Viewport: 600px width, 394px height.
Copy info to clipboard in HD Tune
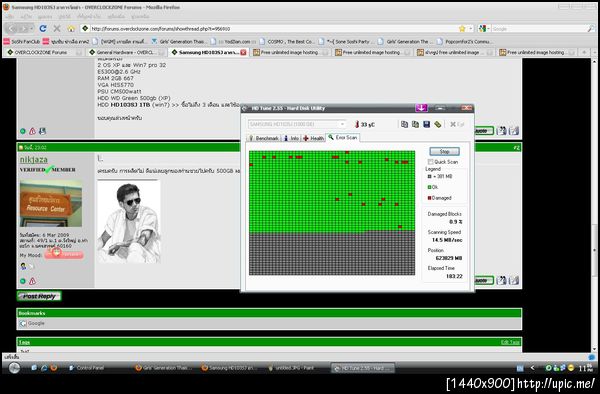[x=404, y=124]
